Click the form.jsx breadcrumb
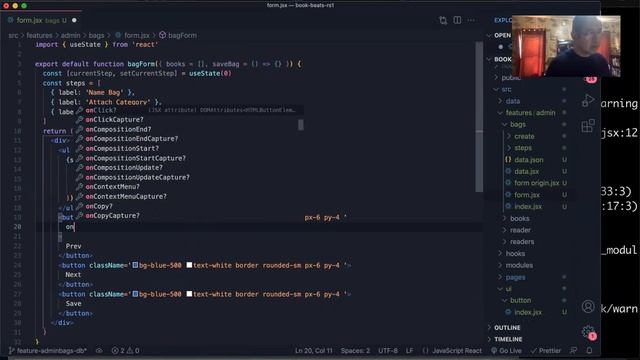 [132, 35]
